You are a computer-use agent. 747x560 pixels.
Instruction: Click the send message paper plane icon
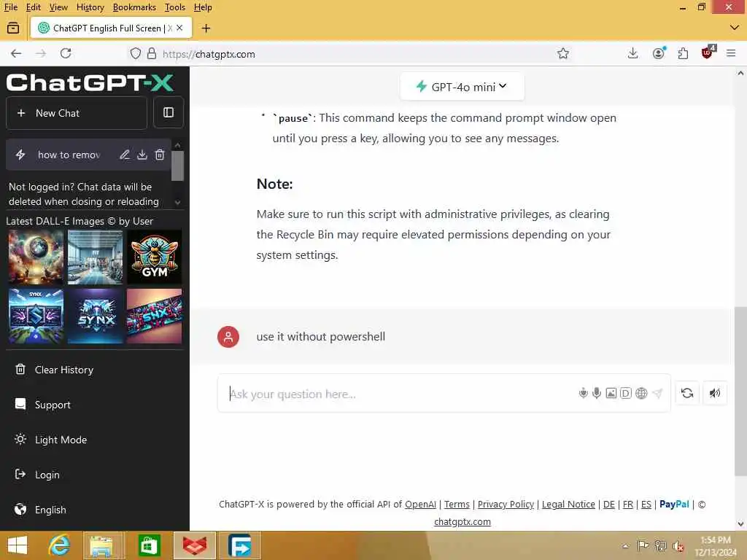[657, 393]
